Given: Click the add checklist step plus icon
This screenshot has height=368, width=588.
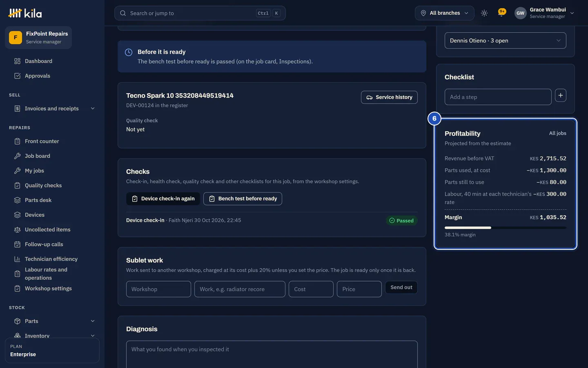Looking at the screenshot, I should tap(561, 95).
